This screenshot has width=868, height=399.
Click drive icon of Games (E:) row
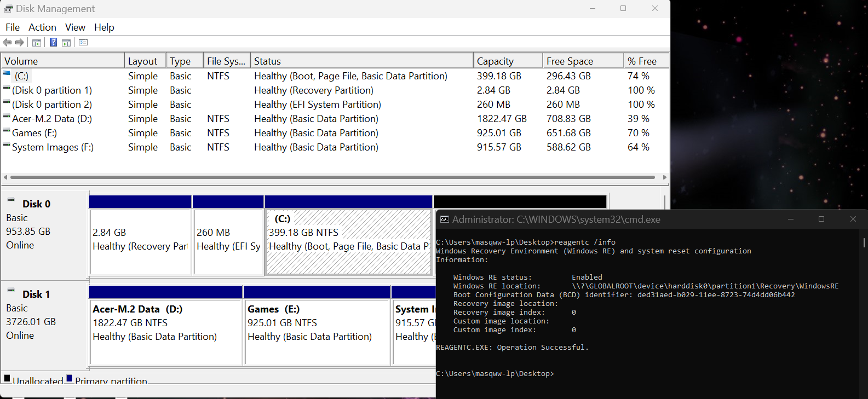tap(7, 130)
